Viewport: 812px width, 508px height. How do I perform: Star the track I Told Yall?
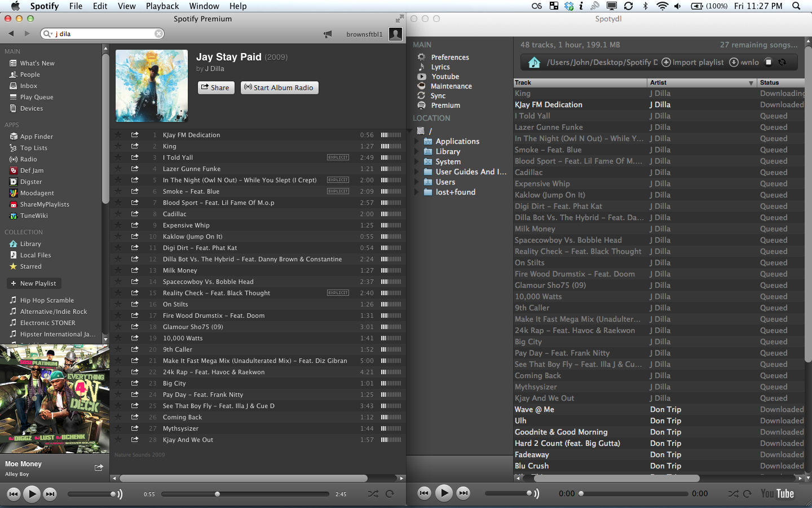click(x=118, y=157)
